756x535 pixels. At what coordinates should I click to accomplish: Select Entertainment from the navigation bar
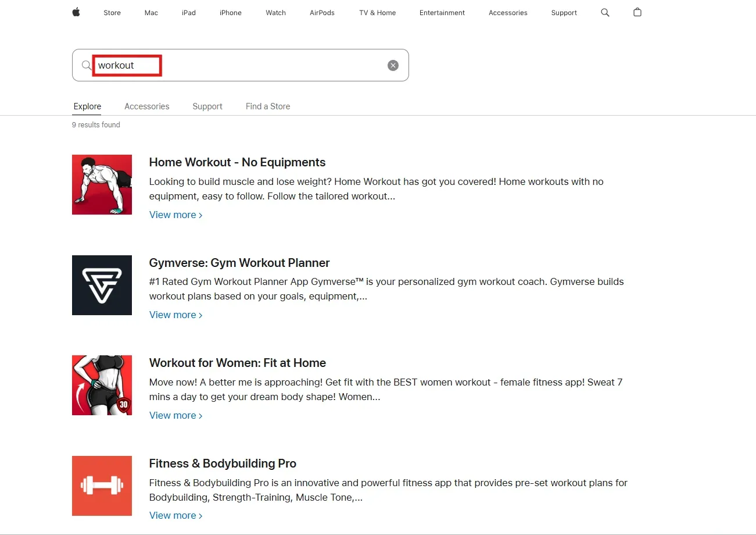[442, 12]
